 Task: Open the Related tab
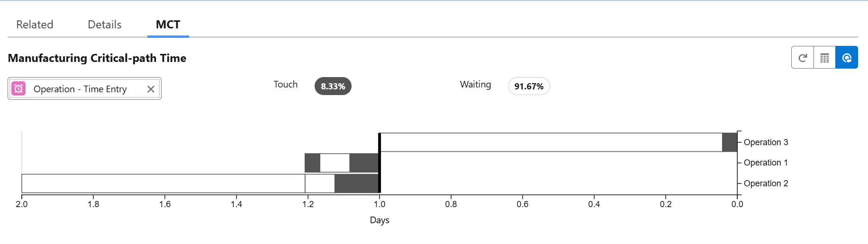[x=35, y=25]
